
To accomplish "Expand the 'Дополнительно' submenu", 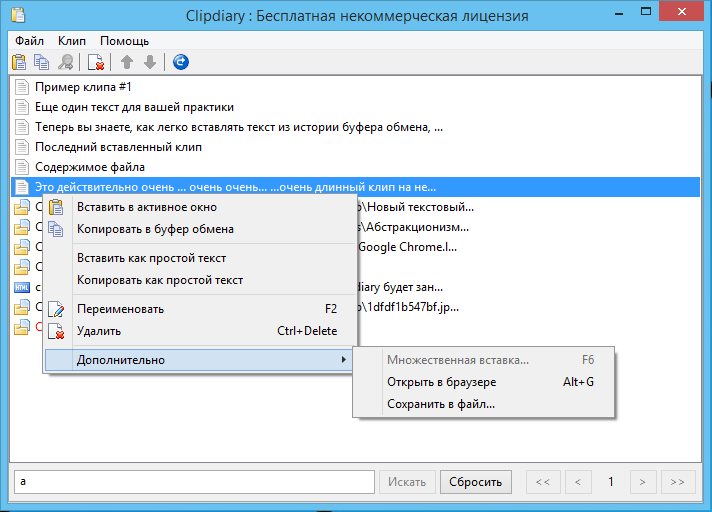I will 199,360.
